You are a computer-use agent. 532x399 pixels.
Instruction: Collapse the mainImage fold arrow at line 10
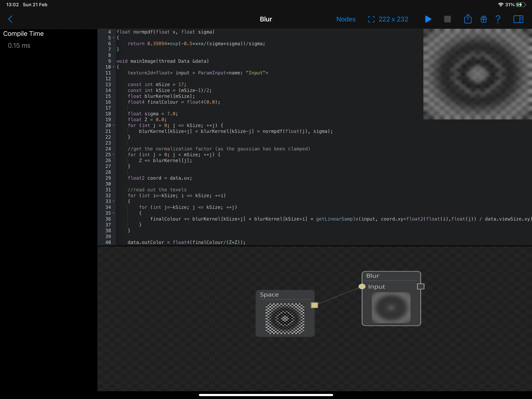pyautogui.click(x=114, y=67)
